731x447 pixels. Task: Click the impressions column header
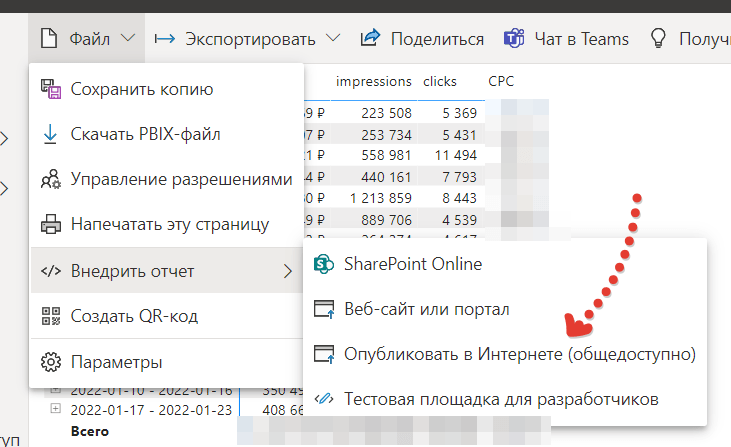tap(373, 81)
